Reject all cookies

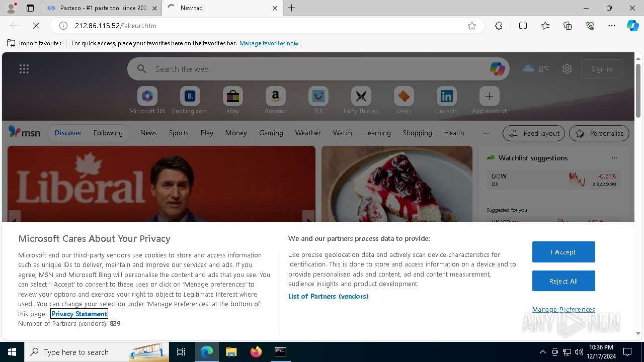tap(563, 281)
